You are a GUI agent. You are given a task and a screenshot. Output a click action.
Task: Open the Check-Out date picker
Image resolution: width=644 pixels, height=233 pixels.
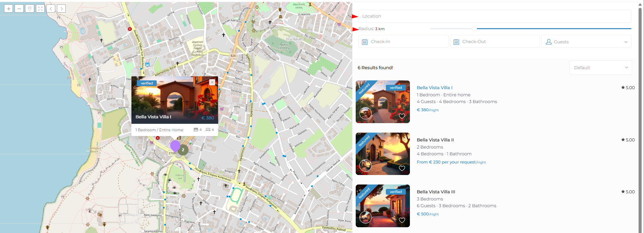(x=495, y=42)
